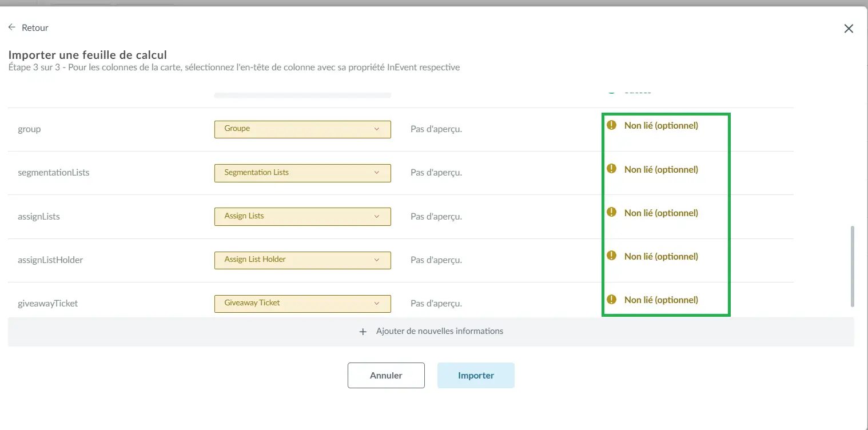Screen dimensions: 868x430
Task: Click the Importer button
Action: tap(476, 375)
